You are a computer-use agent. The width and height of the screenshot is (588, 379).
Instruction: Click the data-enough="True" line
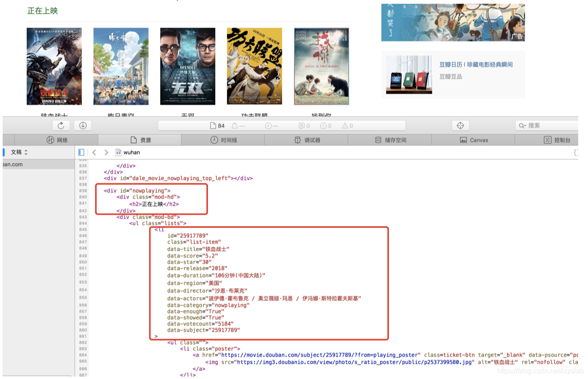pyautogui.click(x=196, y=311)
